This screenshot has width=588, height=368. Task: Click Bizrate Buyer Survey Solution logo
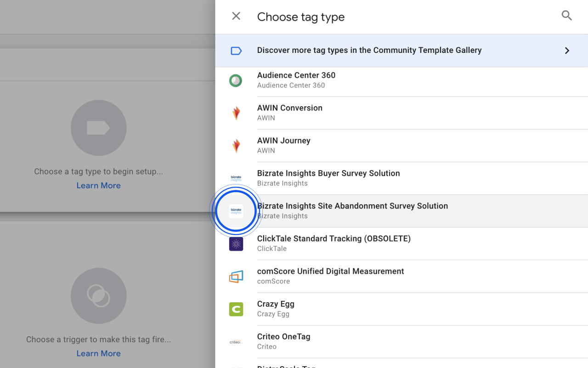click(x=236, y=178)
